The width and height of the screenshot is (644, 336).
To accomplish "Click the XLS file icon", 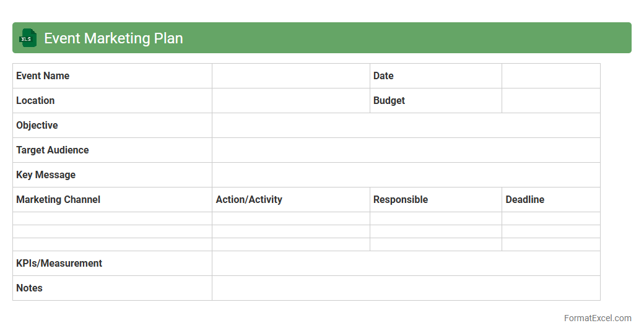I will click(28, 38).
